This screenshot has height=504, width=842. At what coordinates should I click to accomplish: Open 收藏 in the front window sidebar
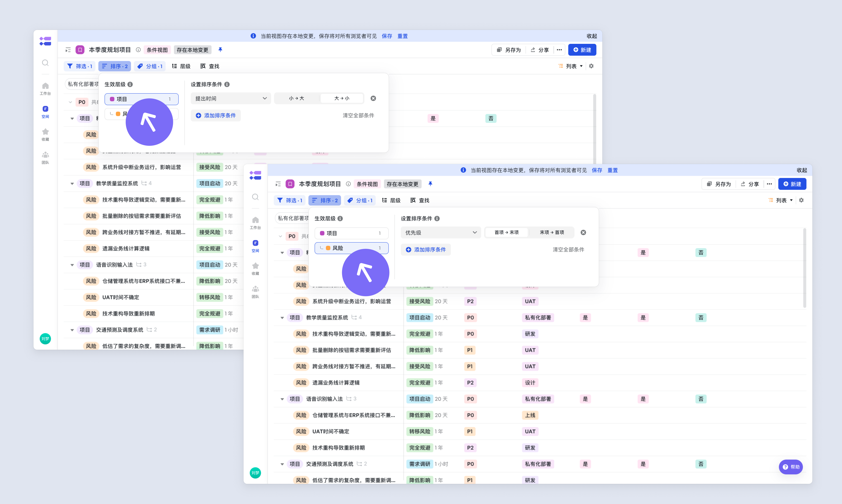pyautogui.click(x=255, y=269)
